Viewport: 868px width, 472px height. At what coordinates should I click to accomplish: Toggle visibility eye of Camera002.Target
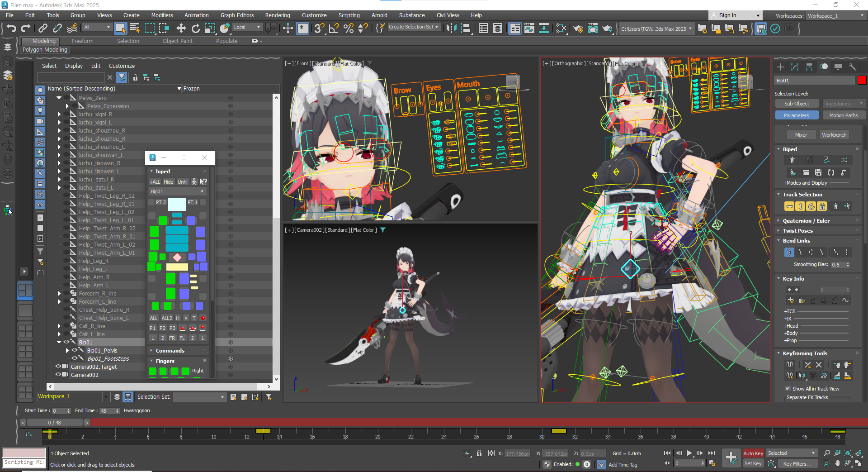(x=58, y=367)
